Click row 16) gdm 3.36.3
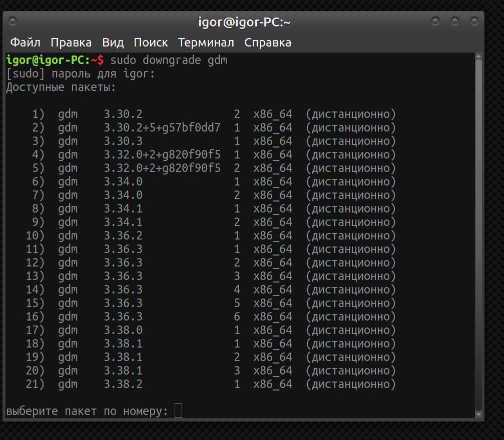 [211, 316]
